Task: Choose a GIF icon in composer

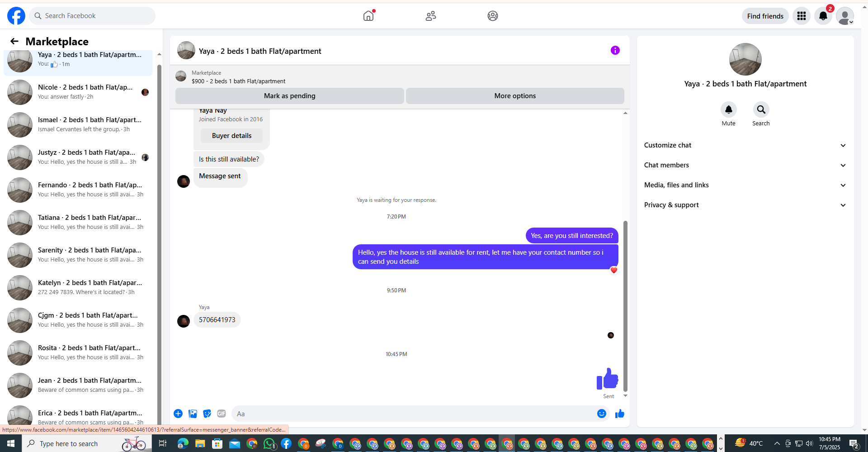Action: [222, 414]
